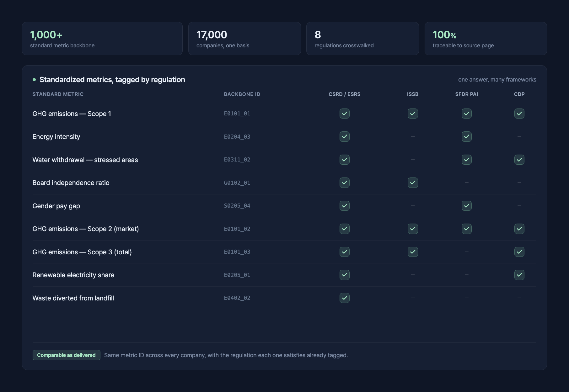This screenshot has height=392, width=569.
Task: Click backbone ID E0101_03
Action: (237, 252)
